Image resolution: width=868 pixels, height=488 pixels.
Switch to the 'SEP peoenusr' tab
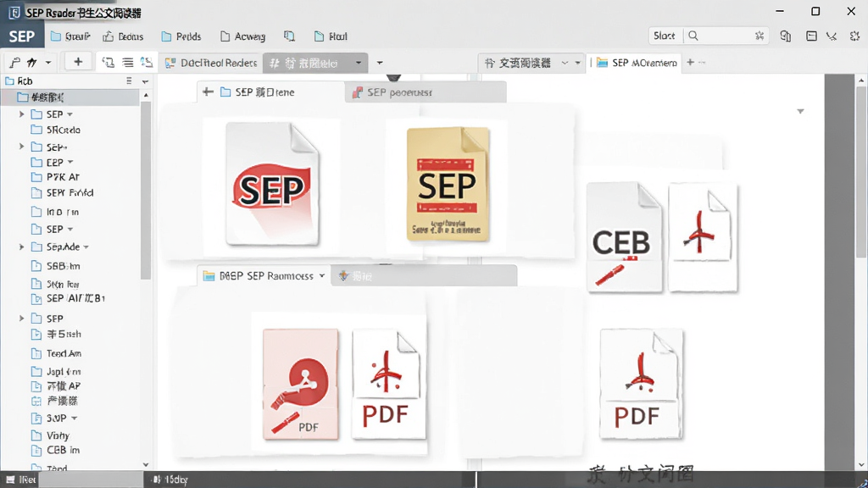pos(426,92)
